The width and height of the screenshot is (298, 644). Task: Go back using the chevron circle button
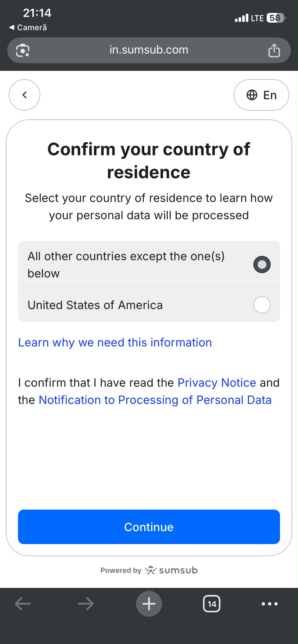point(24,95)
